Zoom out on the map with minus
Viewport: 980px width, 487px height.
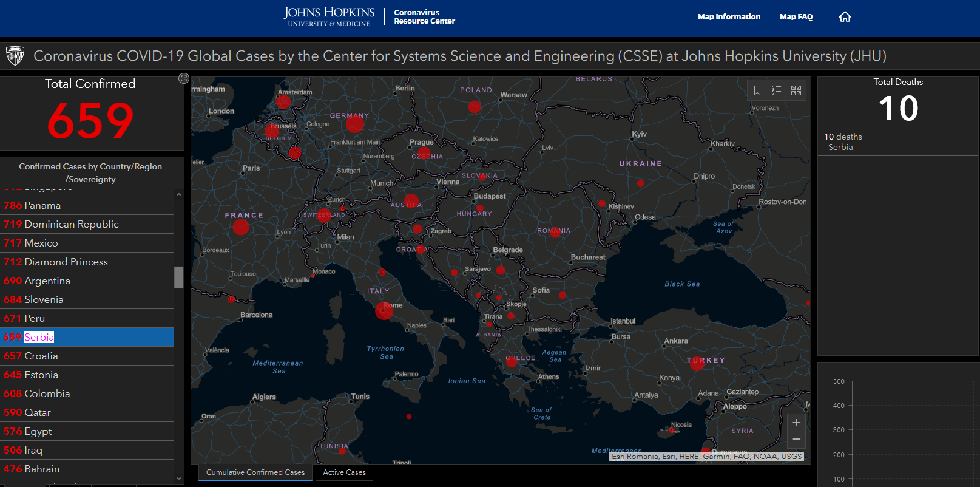(x=796, y=439)
